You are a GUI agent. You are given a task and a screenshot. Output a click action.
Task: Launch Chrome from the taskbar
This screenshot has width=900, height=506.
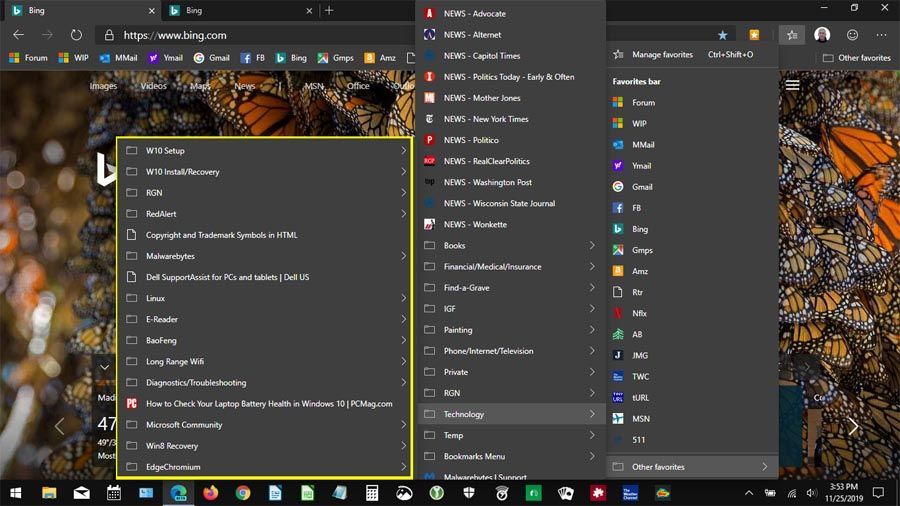243,493
